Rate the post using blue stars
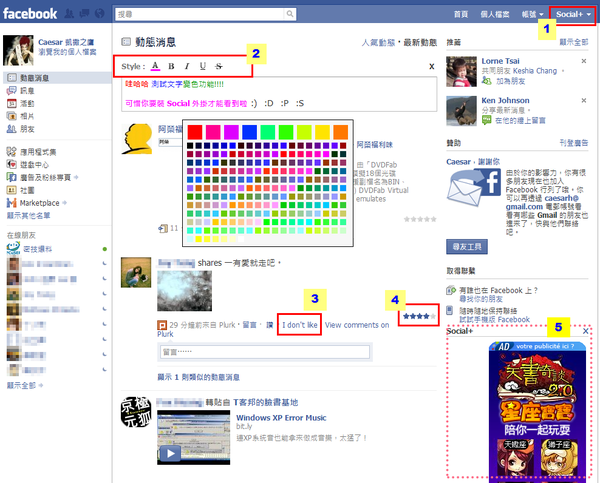 click(x=419, y=316)
